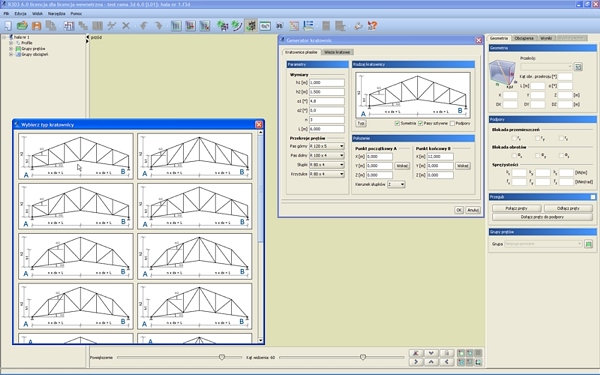The image size is (600, 375).
Task: Open the Grupa dropdown in right panel
Action: coord(543,244)
